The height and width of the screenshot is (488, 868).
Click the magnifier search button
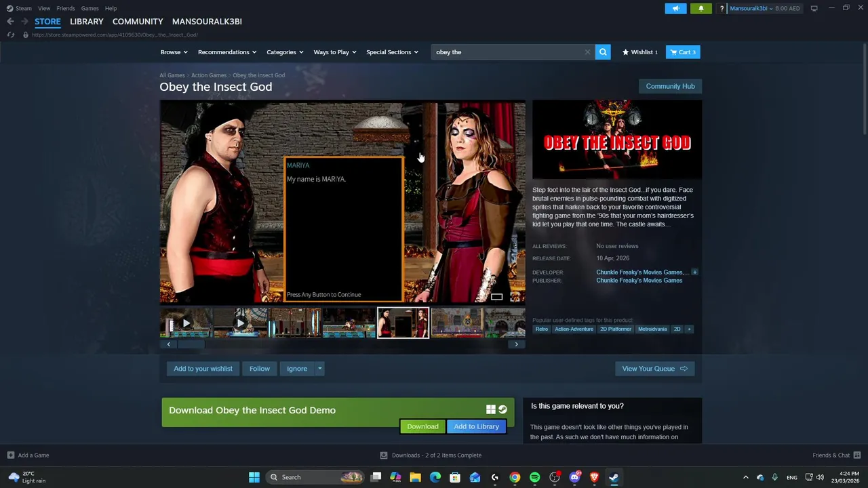point(603,52)
